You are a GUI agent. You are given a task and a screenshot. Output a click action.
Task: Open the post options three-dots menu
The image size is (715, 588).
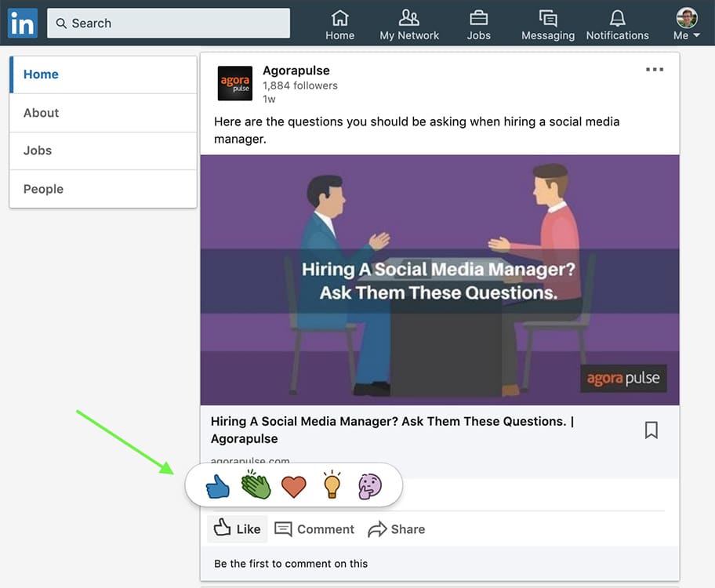pyautogui.click(x=655, y=69)
